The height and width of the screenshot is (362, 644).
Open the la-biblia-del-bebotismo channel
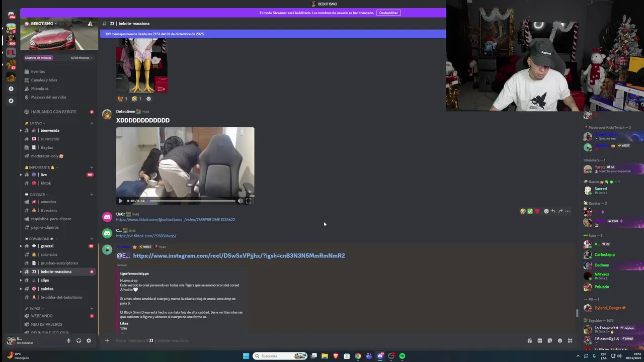pyautogui.click(x=59, y=297)
